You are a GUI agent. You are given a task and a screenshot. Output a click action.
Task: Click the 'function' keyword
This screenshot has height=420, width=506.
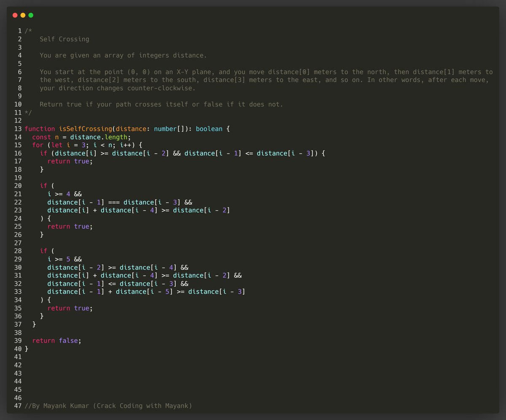40,128
